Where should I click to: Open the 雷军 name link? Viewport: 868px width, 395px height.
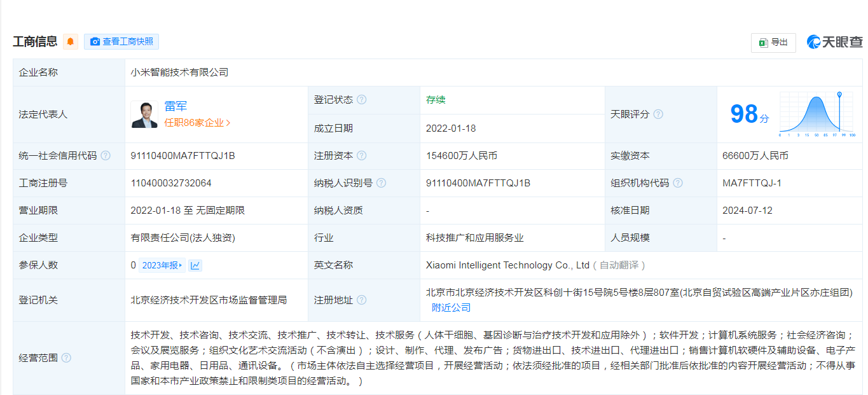(x=176, y=106)
